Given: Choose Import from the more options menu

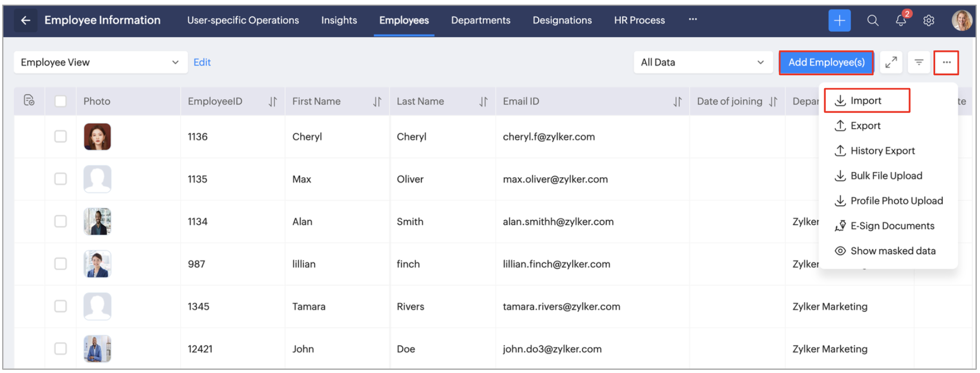Looking at the screenshot, I should tap(865, 101).
